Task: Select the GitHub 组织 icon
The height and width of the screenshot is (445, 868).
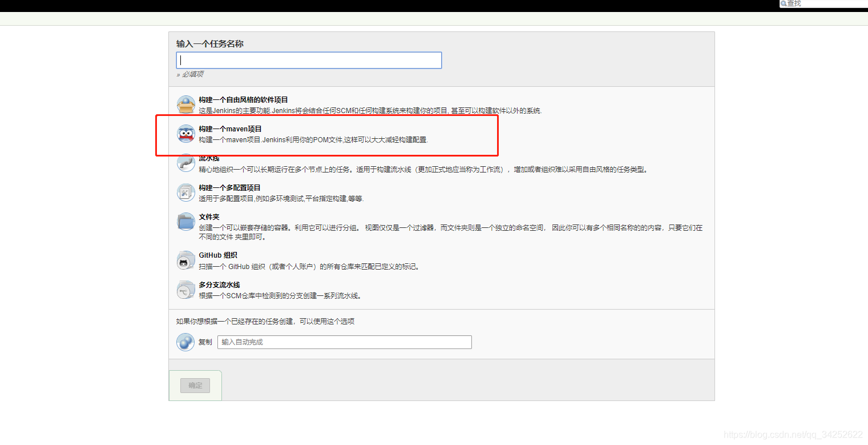Action: (x=186, y=260)
